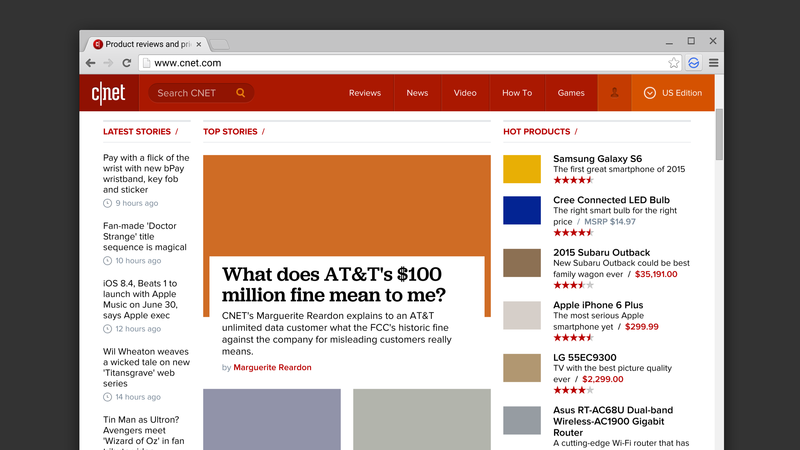Screen dimensions: 800x450
Task: Click the $299.99 price
Action: [x=642, y=327]
